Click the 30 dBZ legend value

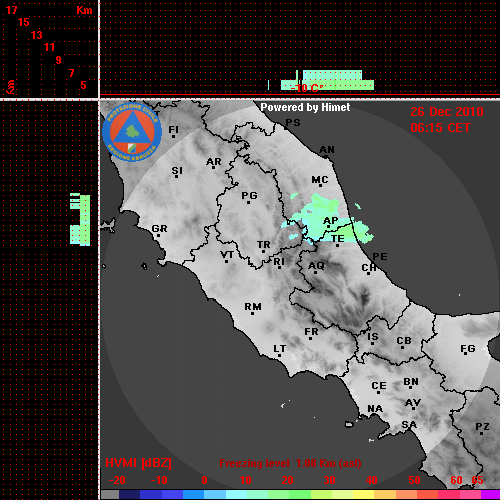click(x=329, y=480)
